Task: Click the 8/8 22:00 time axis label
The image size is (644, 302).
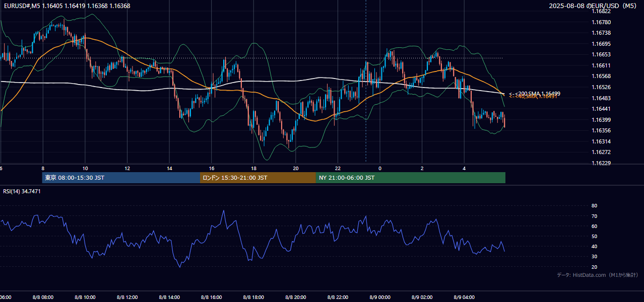Action: (x=338, y=297)
